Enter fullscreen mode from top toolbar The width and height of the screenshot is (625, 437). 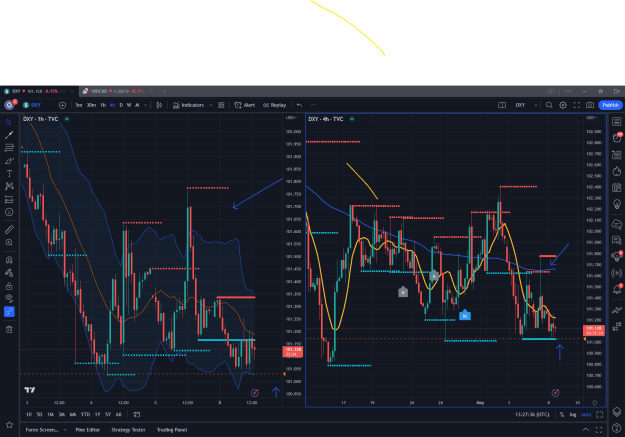[x=576, y=105]
